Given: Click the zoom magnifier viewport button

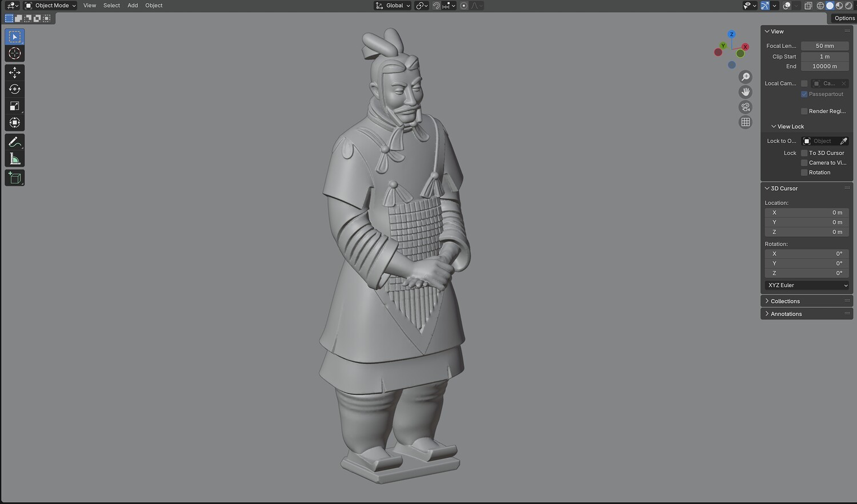Looking at the screenshot, I should pyautogui.click(x=746, y=77).
